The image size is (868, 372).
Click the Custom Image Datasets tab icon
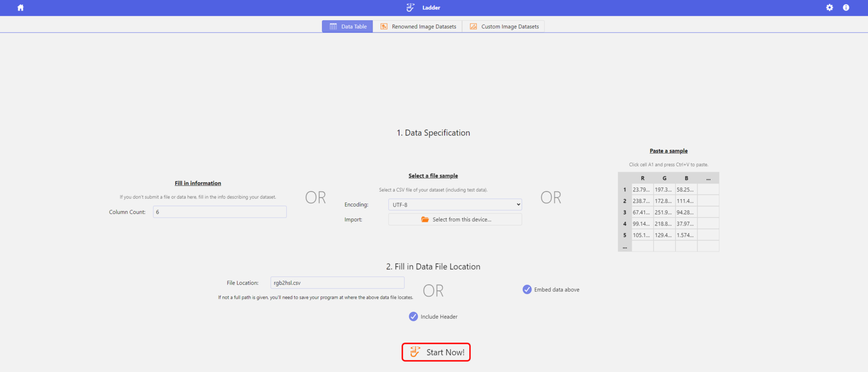click(473, 26)
